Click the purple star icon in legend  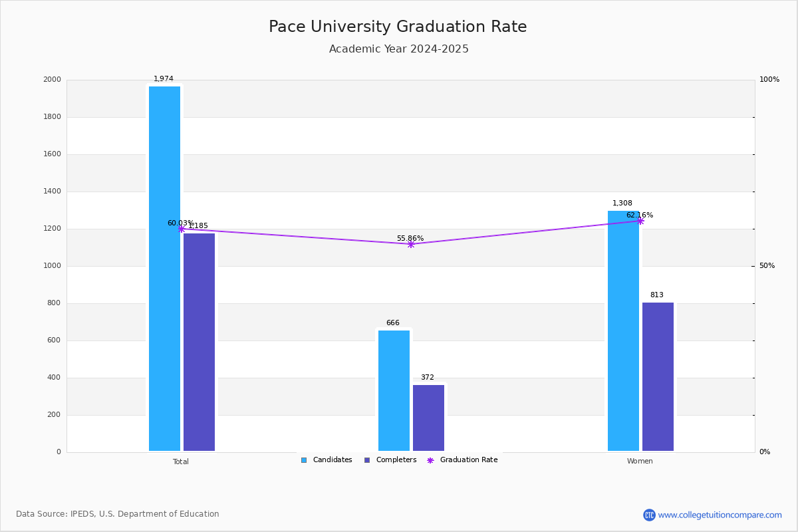point(430,460)
